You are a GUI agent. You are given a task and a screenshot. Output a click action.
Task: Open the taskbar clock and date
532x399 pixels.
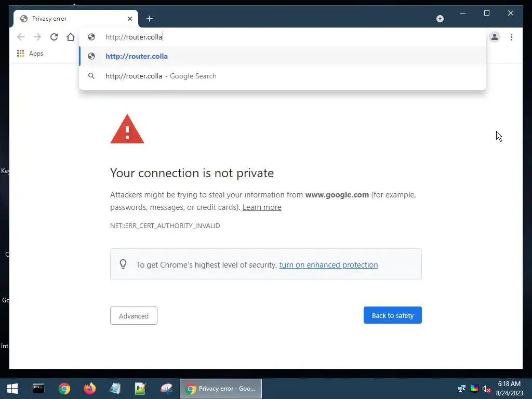pyautogui.click(x=509, y=389)
